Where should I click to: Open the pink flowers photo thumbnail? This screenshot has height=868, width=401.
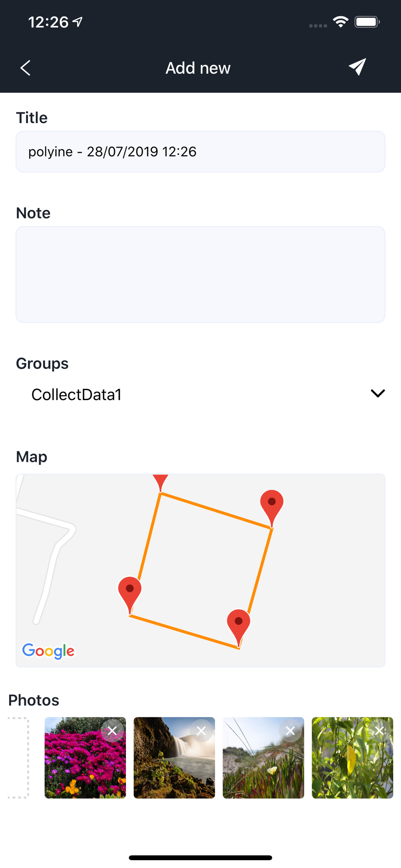pos(85,758)
